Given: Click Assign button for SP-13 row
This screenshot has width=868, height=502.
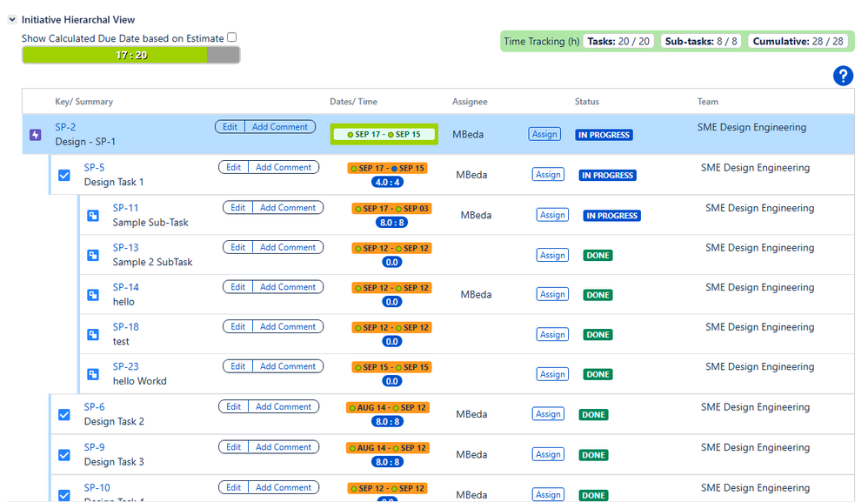Looking at the screenshot, I should coord(552,255).
